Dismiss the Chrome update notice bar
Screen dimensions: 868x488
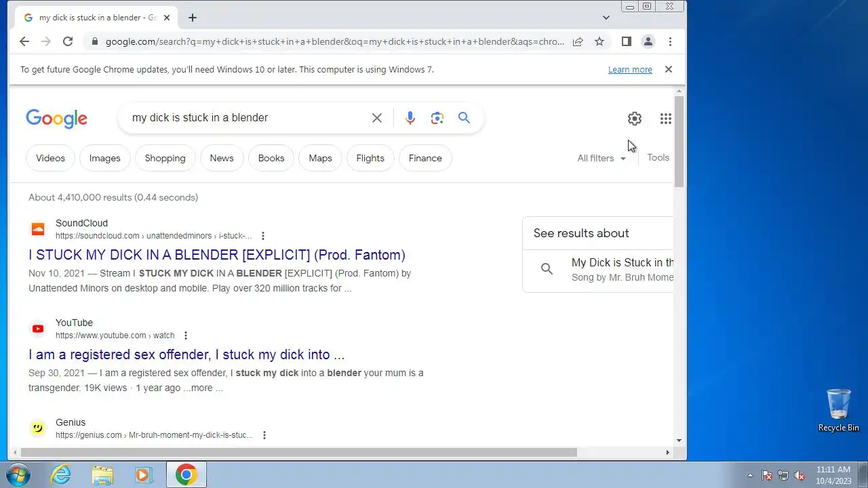669,69
